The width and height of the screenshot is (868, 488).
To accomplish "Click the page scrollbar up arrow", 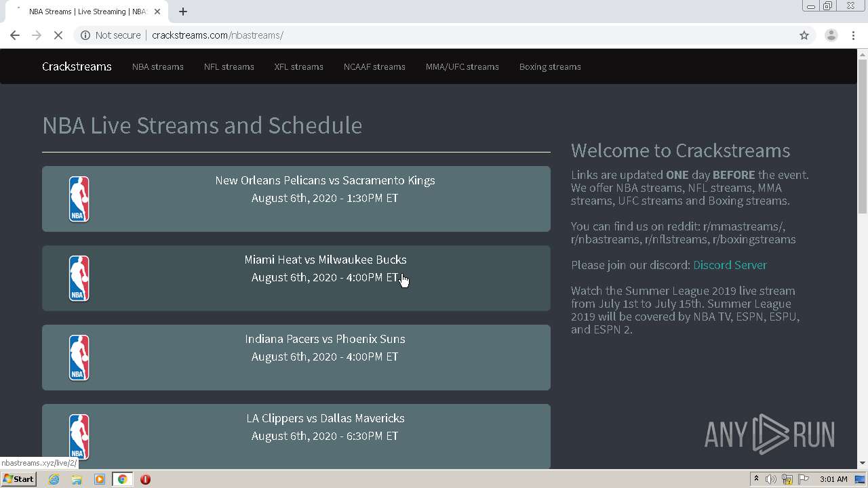I will coord(863,54).
